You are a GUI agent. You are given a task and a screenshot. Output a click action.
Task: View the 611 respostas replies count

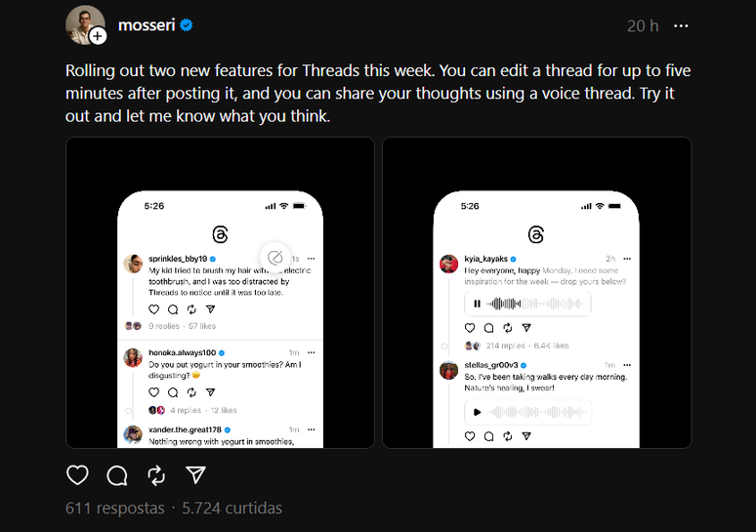click(114, 508)
